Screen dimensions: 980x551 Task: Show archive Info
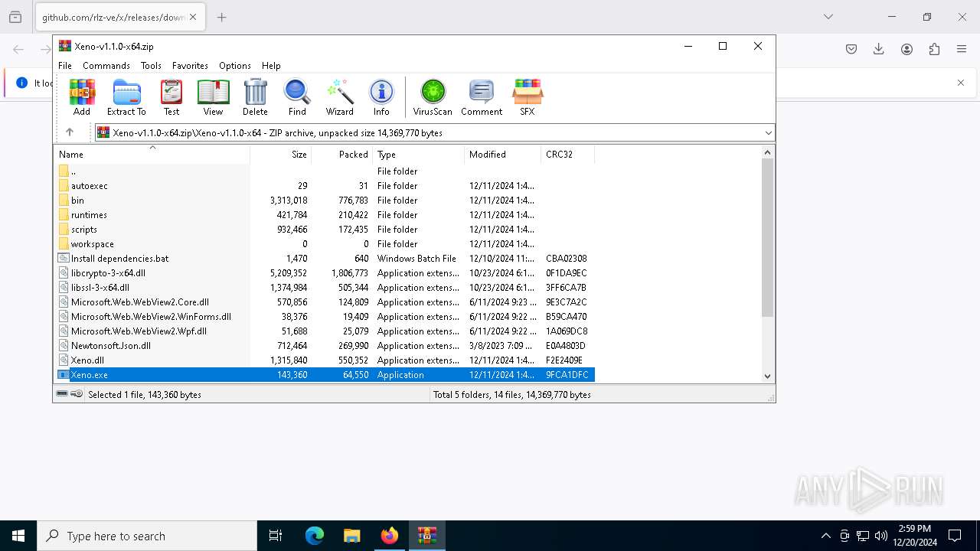click(x=381, y=97)
